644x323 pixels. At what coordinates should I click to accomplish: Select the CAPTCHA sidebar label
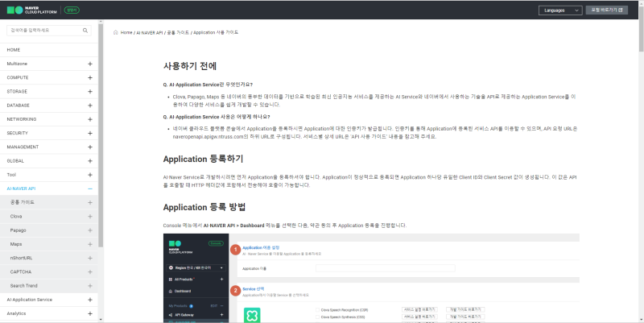coord(21,271)
